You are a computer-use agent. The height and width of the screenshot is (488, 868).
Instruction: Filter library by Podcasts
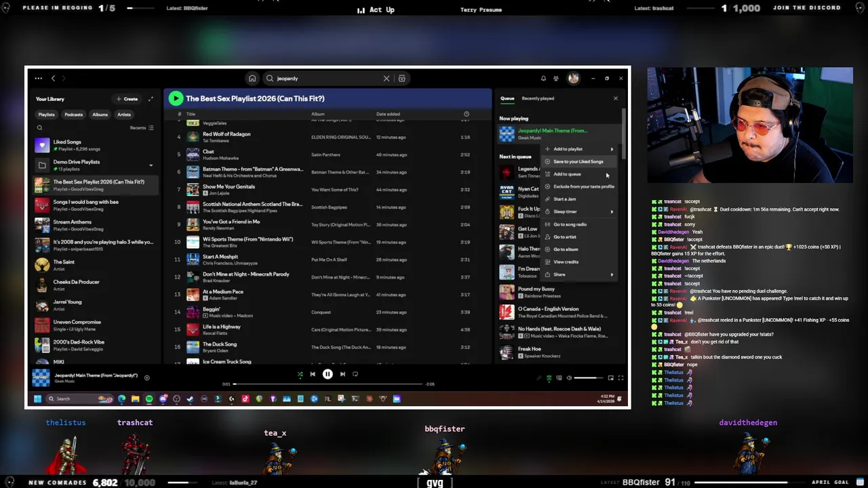[73, 115]
